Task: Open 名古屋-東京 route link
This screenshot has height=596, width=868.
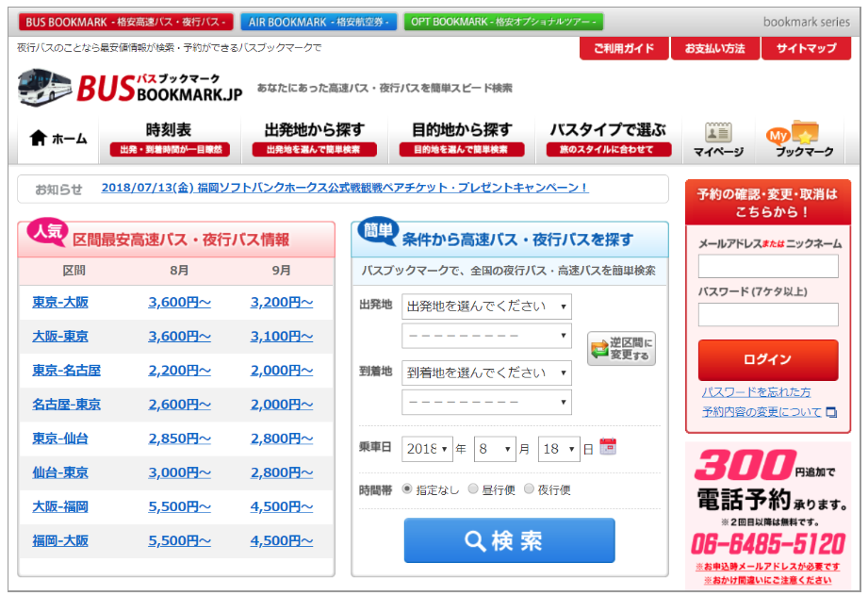Action: pyautogui.click(x=66, y=405)
